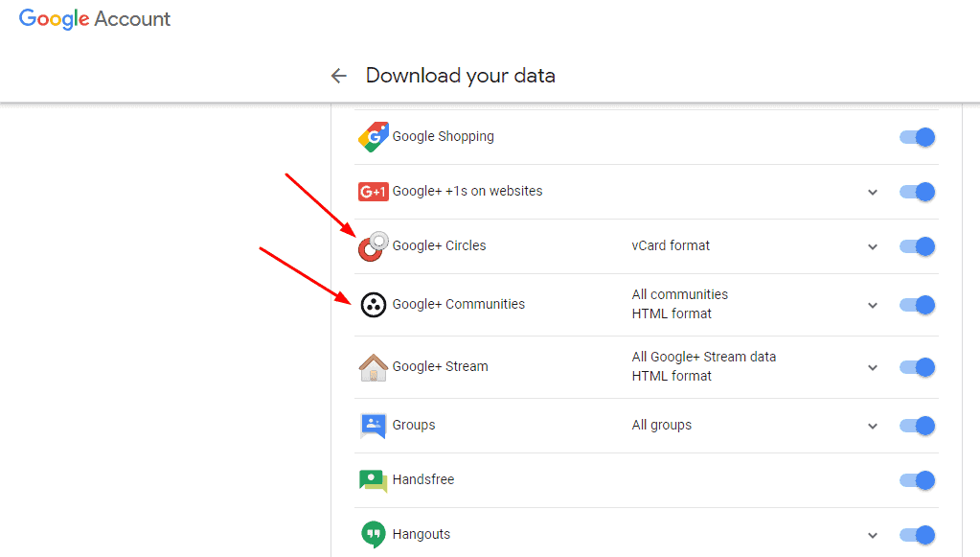Select the Google Shopping tag icon
The height and width of the screenshot is (557, 980).
coord(373,136)
